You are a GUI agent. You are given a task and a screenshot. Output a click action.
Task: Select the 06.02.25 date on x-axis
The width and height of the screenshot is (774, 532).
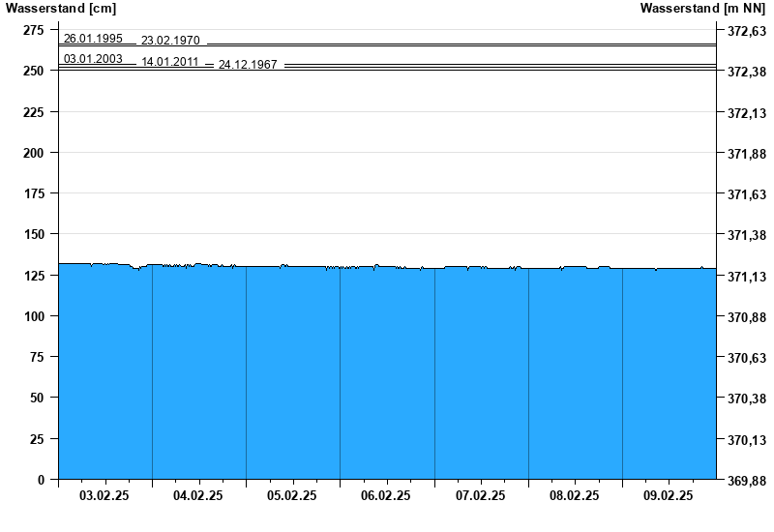(x=386, y=495)
